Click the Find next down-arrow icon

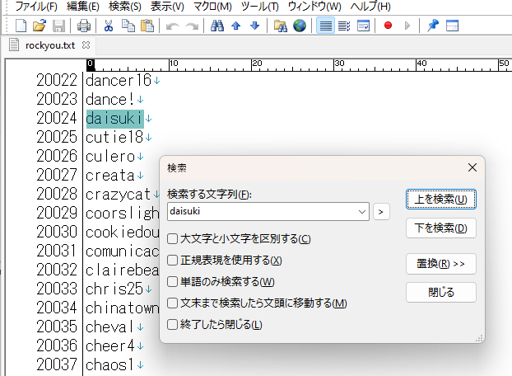255,26
